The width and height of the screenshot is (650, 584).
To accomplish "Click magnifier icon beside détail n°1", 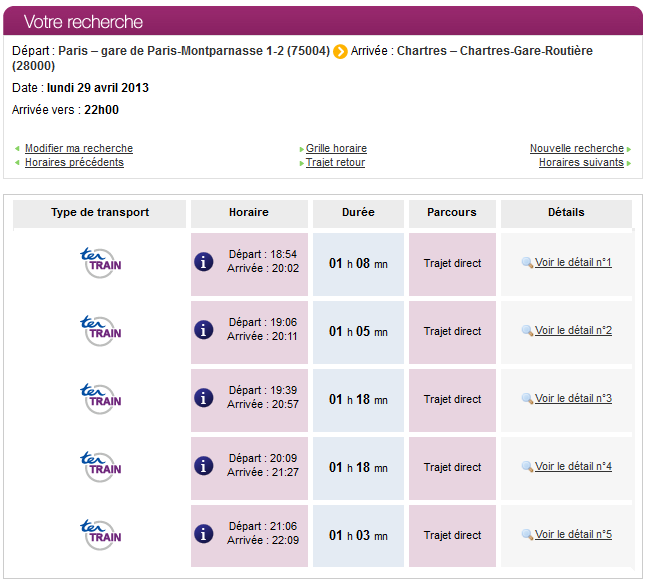I will [527, 262].
